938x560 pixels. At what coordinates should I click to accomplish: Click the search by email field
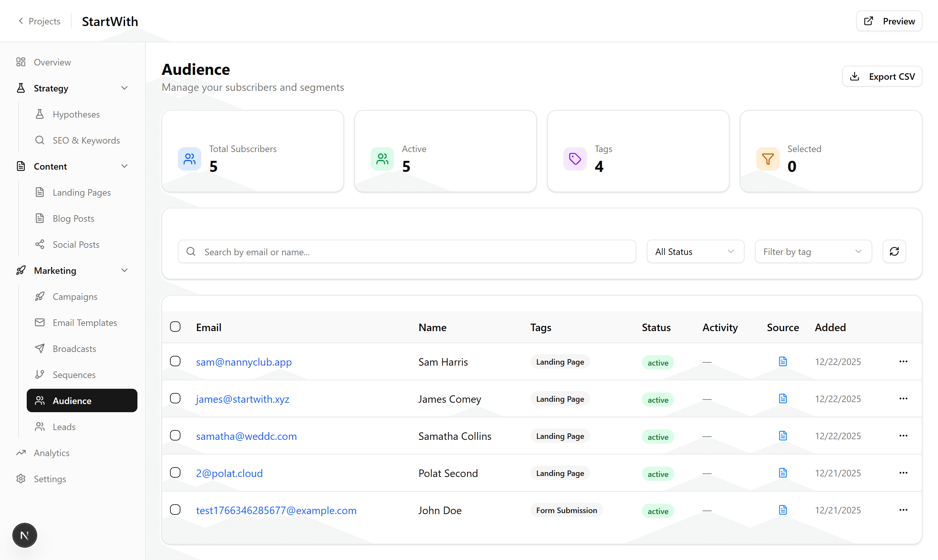[x=407, y=251]
